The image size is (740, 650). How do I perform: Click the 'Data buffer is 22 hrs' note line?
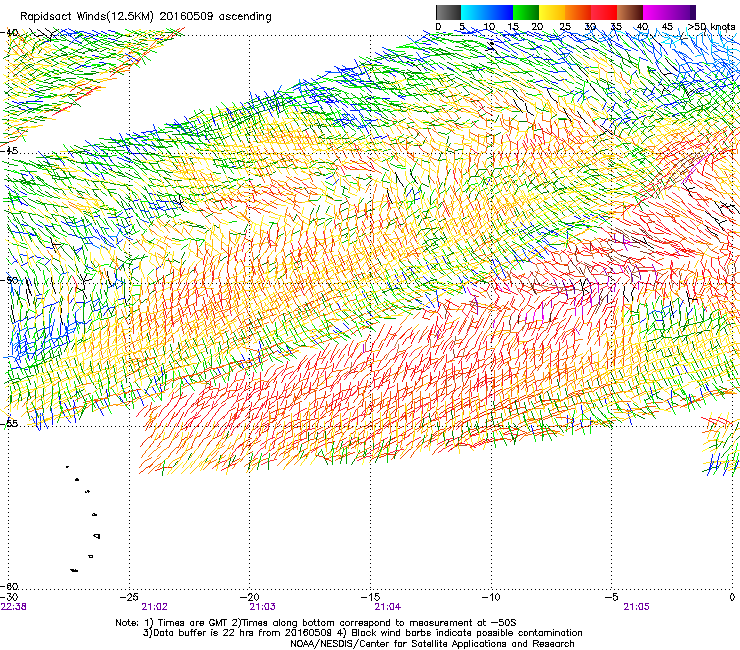pyautogui.click(x=362, y=633)
